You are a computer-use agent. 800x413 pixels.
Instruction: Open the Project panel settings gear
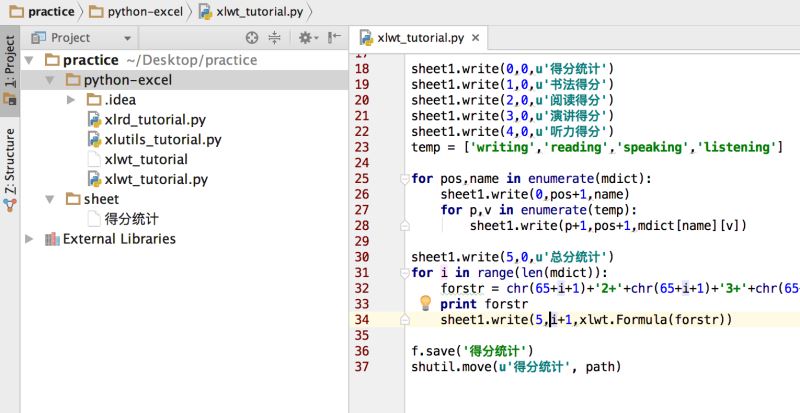[308, 37]
